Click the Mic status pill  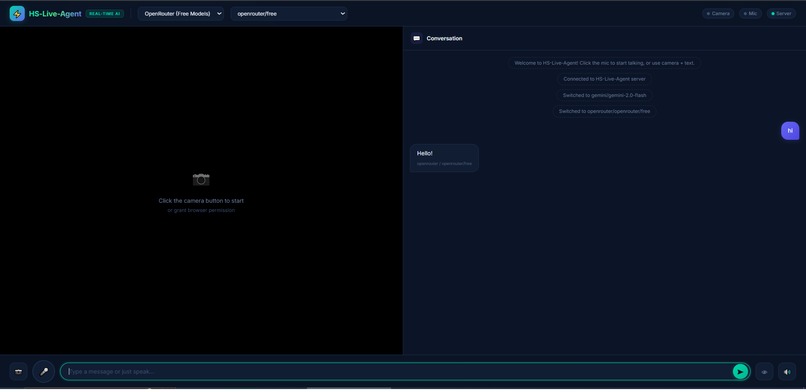(x=750, y=14)
